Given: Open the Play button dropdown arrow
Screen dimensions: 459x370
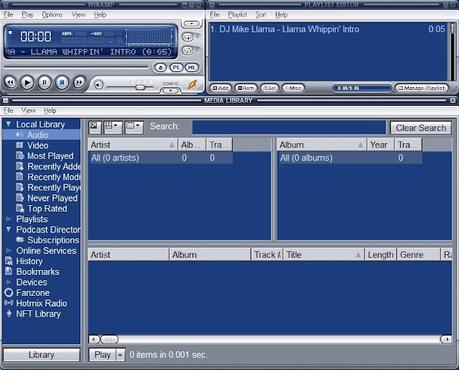Looking at the screenshot, I should tap(120, 355).
